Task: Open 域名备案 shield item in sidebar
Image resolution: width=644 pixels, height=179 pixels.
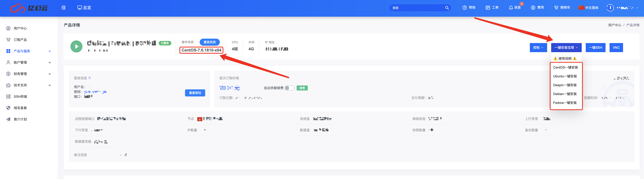Action: 20,108
